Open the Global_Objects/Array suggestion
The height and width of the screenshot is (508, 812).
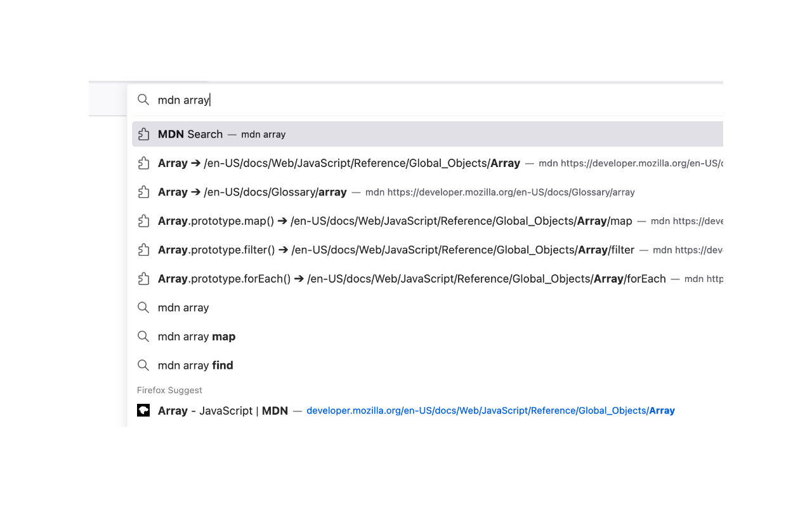pyautogui.click(x=428, y=163)
